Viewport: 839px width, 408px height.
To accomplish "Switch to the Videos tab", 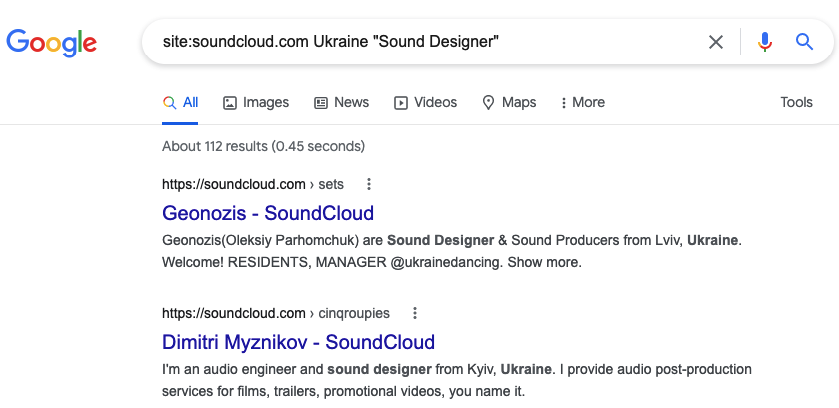I will [425, 103].
